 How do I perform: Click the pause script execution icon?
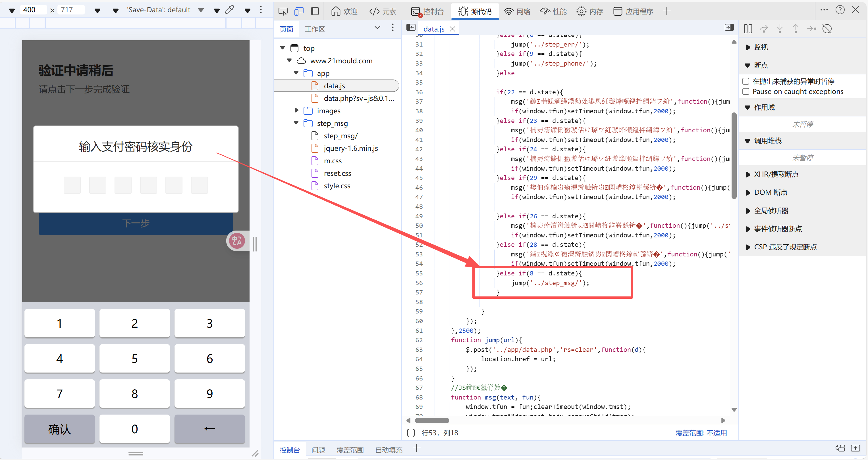pos(748,29)
